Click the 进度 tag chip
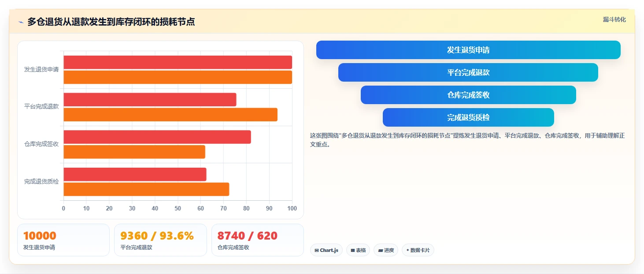This screenshot has width=644, height=274. click(x=386, y=250)
